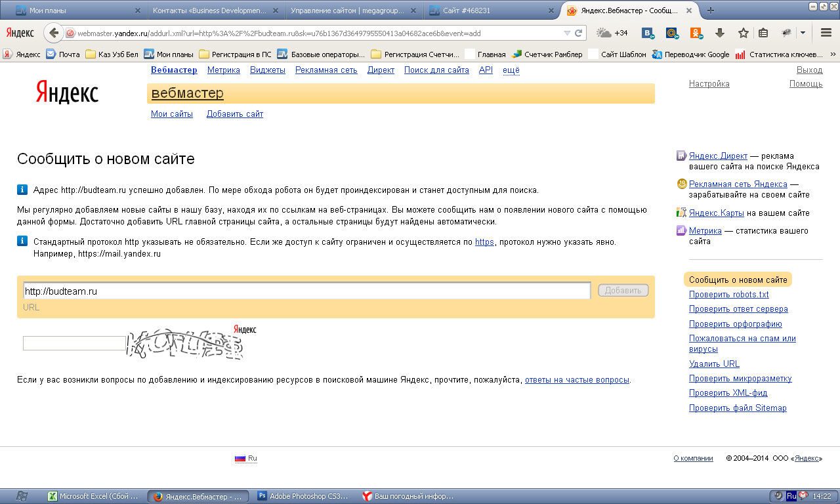Open the Windows Start button
840x504 pixels.
(x=22, y=496)
